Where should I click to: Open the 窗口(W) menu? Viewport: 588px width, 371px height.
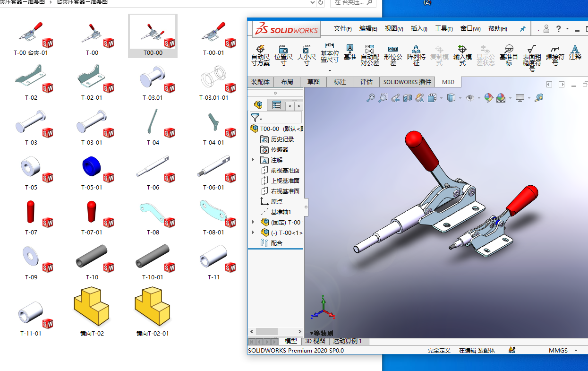[x=470, y=28]
